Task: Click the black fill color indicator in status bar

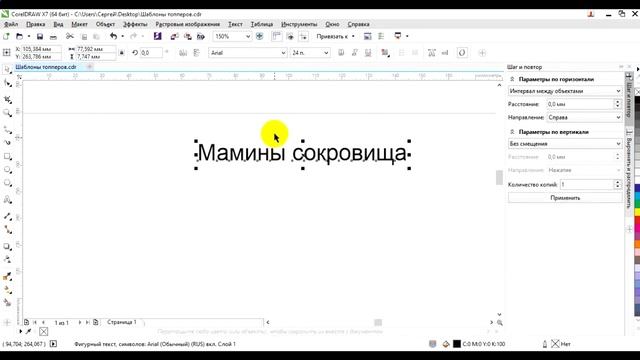Action: (x=457, y=344)
